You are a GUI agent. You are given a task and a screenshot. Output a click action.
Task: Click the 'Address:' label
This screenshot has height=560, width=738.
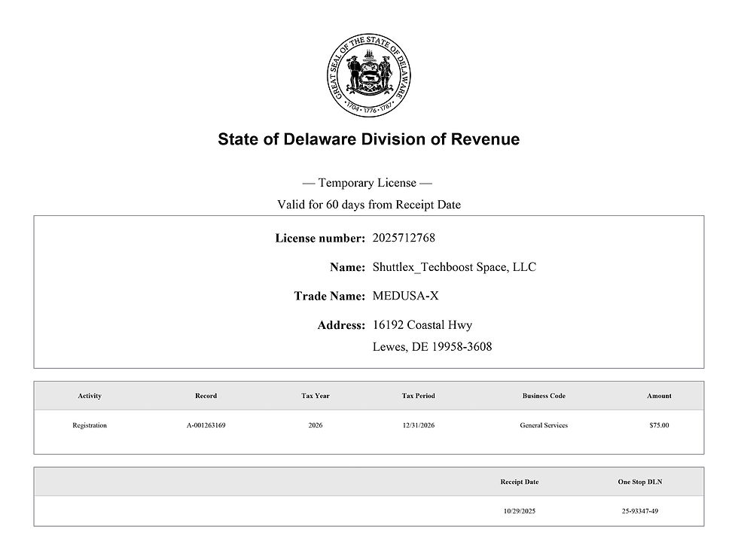(x=341, y=325)
